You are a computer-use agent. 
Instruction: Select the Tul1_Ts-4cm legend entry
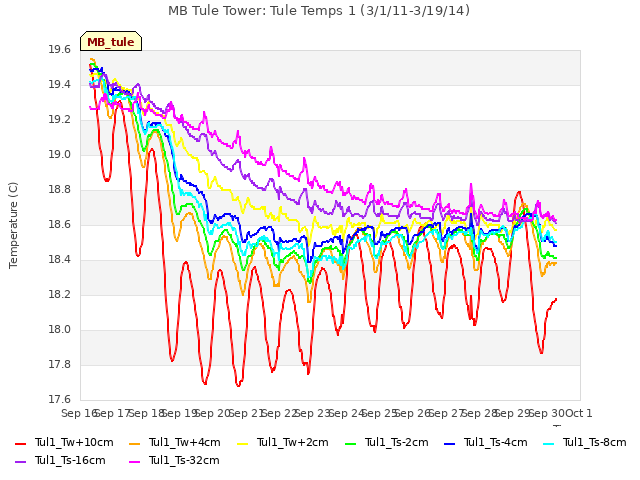pyautogui.click(x=485, y=442)
